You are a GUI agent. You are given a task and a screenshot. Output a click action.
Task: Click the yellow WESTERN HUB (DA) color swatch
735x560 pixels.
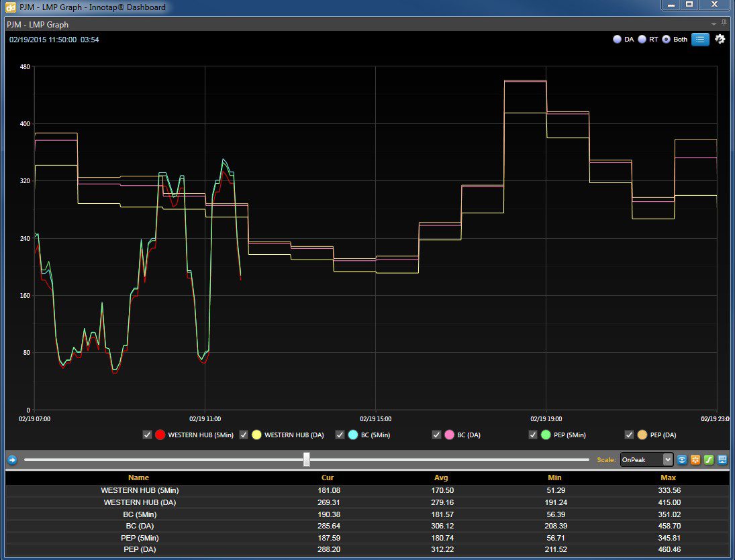[256, 435]
